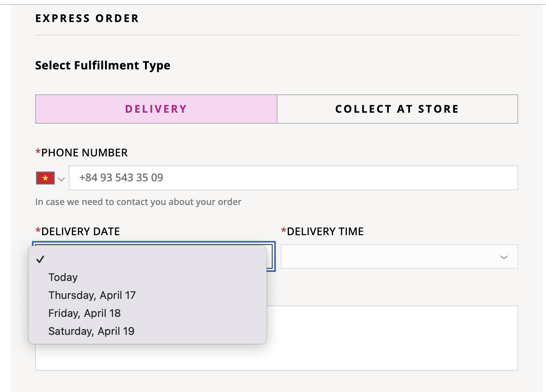Click the contact-about-your-order helper text
This screenshot has height=392, width=546.
(138, 202)
